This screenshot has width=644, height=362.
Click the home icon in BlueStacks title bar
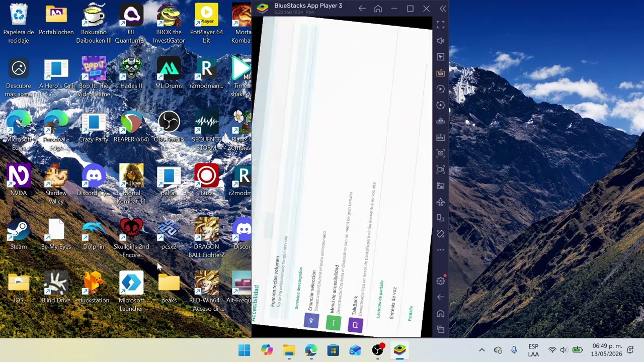(x=378, y=9)
